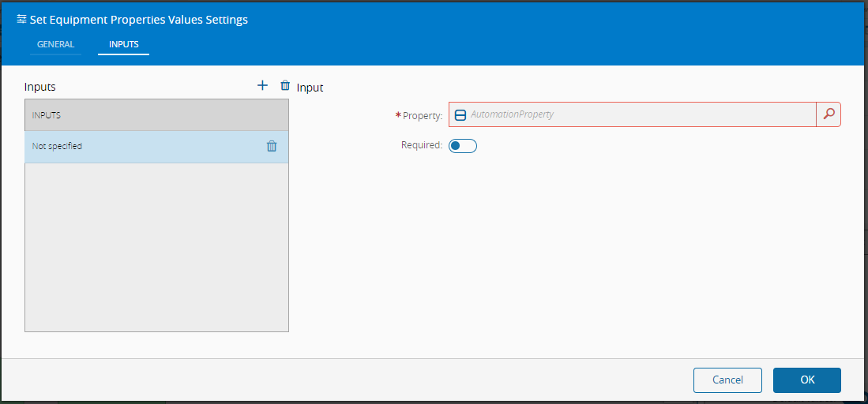Toggle the Required switch
868x404 pixels.
point(462,146)
